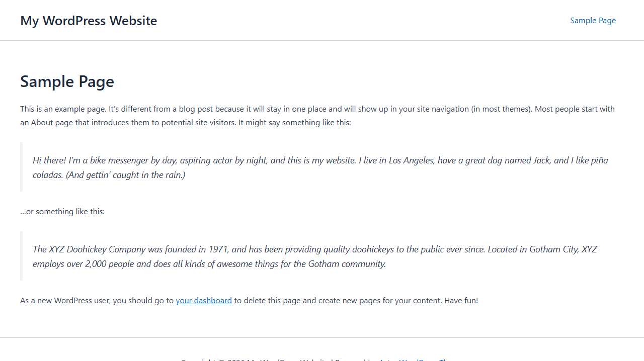The height and width of the screenshot is (361, 644).
Task: Click the bike messenger blockquote
Action: click(302, 167)
